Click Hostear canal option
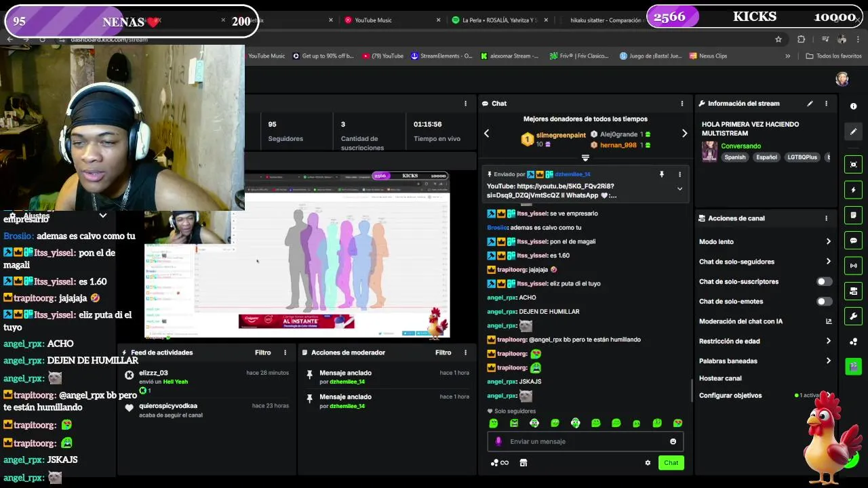This screenshot has height=488, width=868. click(720, 378)
